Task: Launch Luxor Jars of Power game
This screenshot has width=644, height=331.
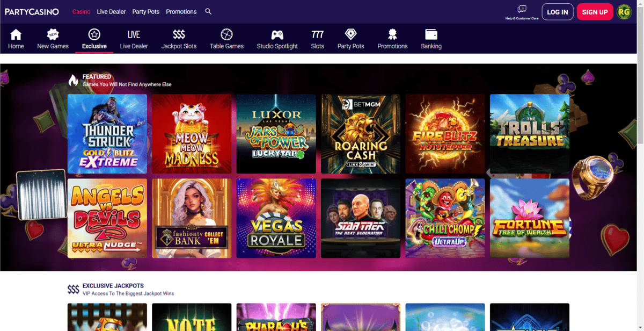Action: click(x=276, y=134)
